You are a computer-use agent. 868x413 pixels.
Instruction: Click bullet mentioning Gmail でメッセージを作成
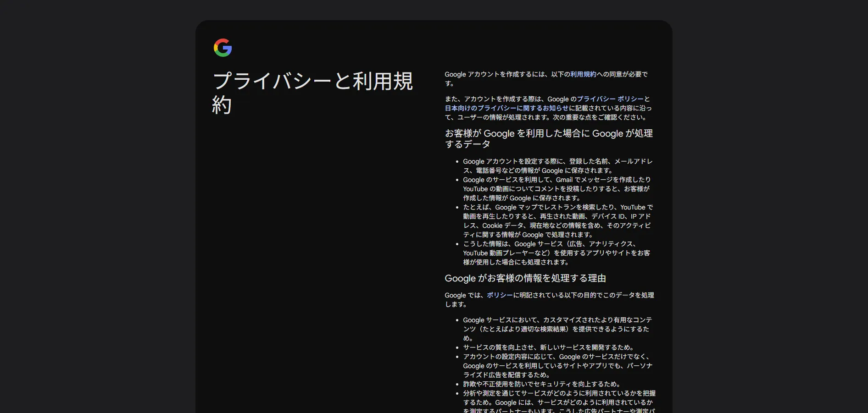(556, 189)
